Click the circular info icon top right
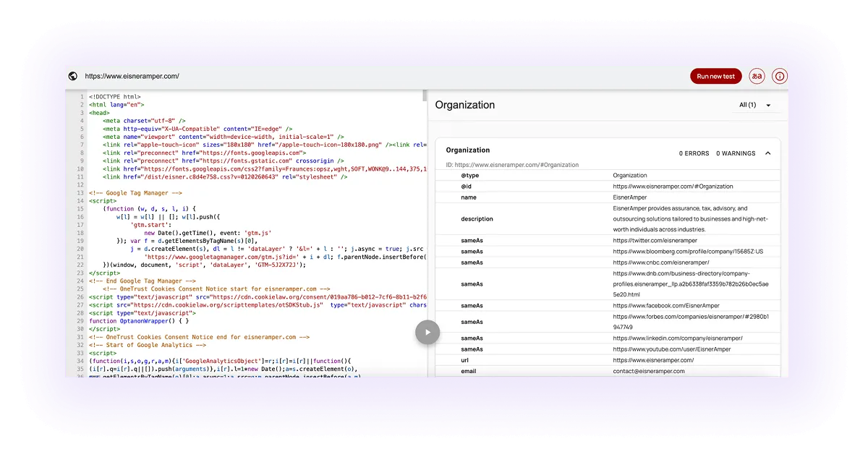Image resolution: width=868 pixels, height=457 pixels. (778, 75)
